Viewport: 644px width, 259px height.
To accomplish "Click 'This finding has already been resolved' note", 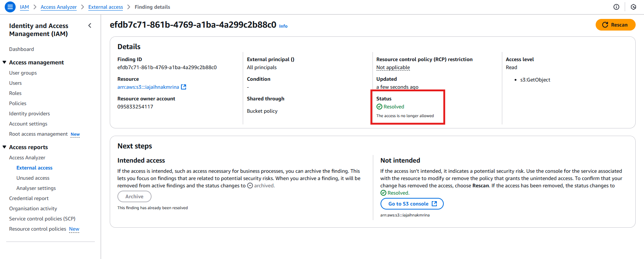I will (x=153, y=208).
